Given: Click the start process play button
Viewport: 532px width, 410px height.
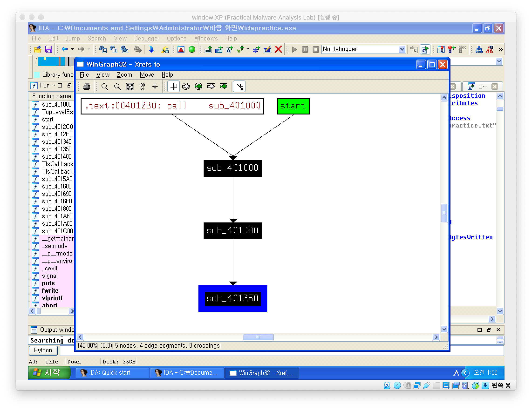Looking at the screenshot, I should pos(294,50).
